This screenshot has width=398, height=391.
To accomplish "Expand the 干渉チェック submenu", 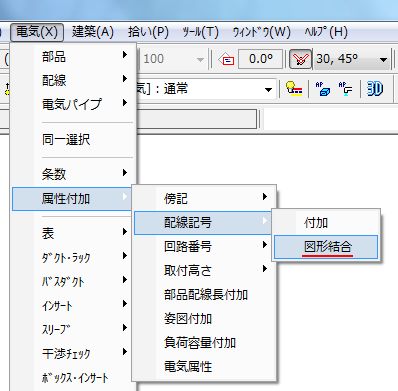I will 74,353.
